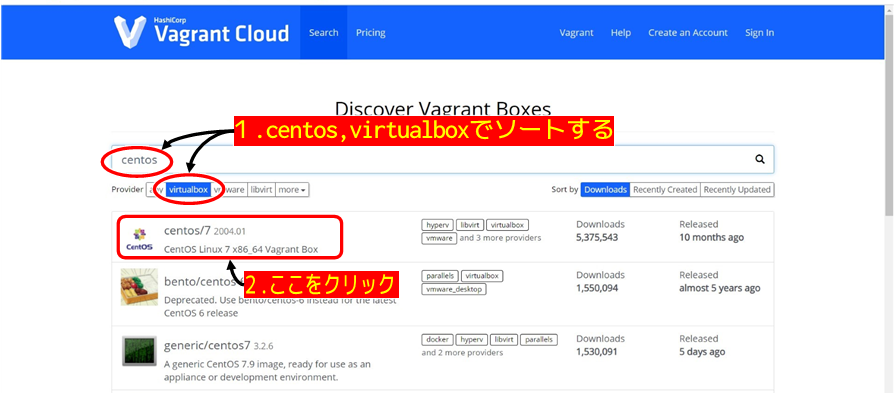This screenshot has width=894, height=393.
Task: Click 'CentOS Linux 7 x86_64 Vagrant Box' description
Action: point(241,249)
